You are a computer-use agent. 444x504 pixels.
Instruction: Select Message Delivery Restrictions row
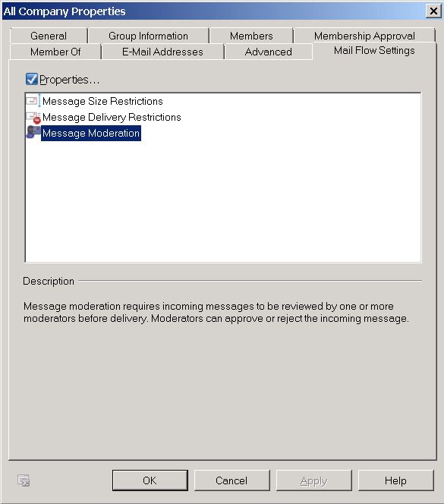(112, 118)
